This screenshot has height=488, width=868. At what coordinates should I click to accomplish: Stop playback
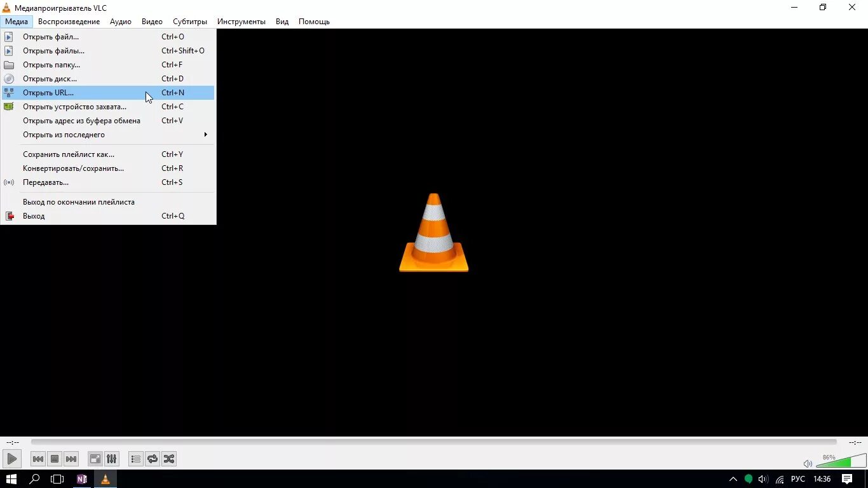55,459
